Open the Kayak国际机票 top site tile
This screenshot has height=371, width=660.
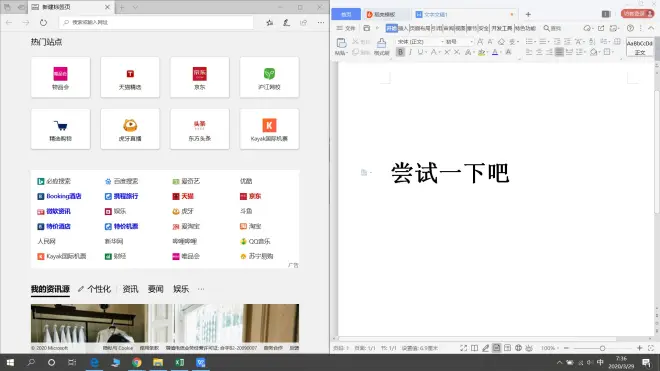pyautogui.click(x=269, y=129)
